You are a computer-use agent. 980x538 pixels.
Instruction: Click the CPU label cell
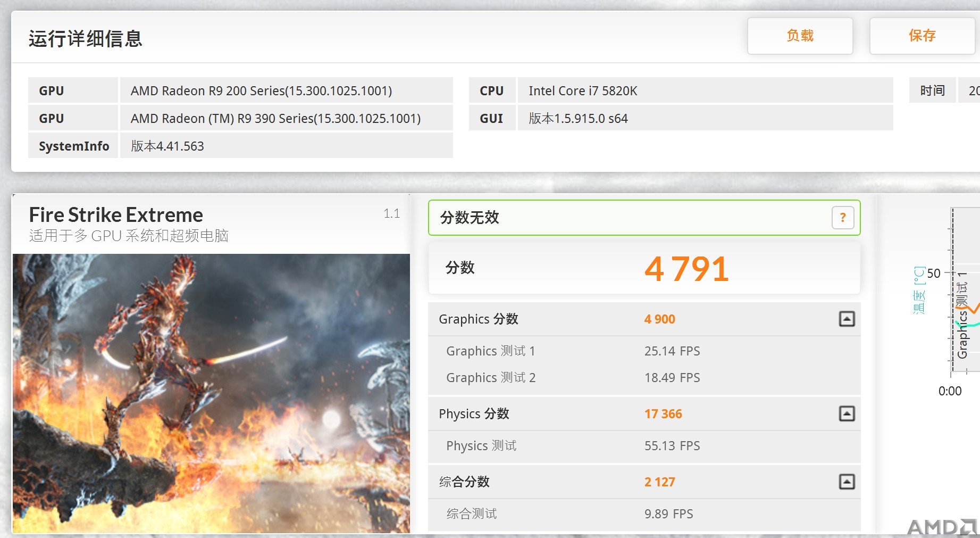click(492, 90)
